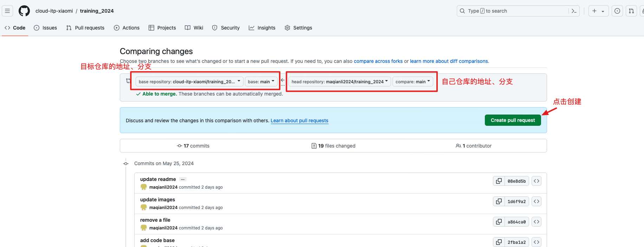Click 'compare across forks' link
This screenshot has width=644, height=247.
pos(378,61)
